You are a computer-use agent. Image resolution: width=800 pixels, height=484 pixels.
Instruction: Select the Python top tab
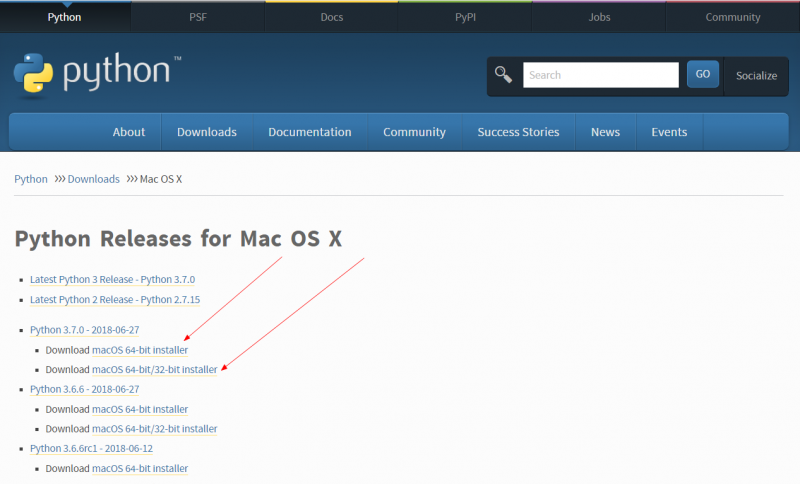click(x=64, y=17)
